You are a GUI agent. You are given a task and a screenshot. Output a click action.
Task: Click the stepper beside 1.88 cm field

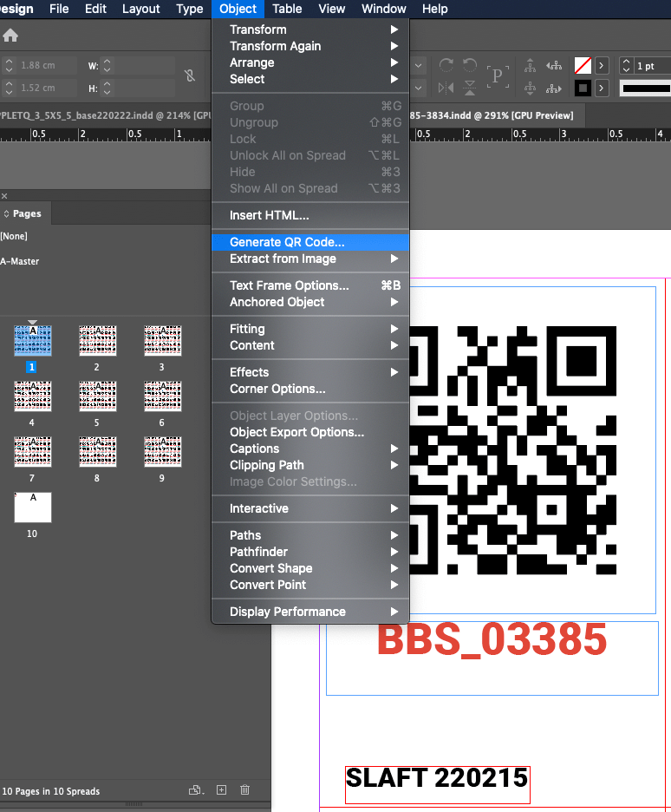click(9, 65)
